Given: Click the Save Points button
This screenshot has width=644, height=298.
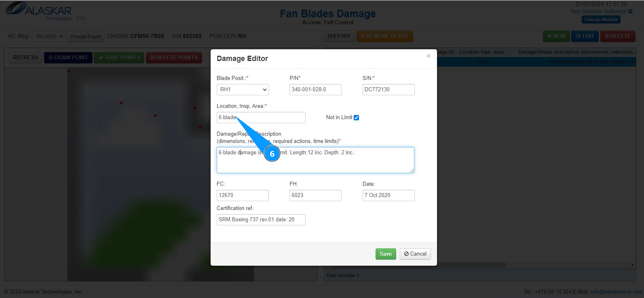Looking at the screenshot, I should click(119, 58).
